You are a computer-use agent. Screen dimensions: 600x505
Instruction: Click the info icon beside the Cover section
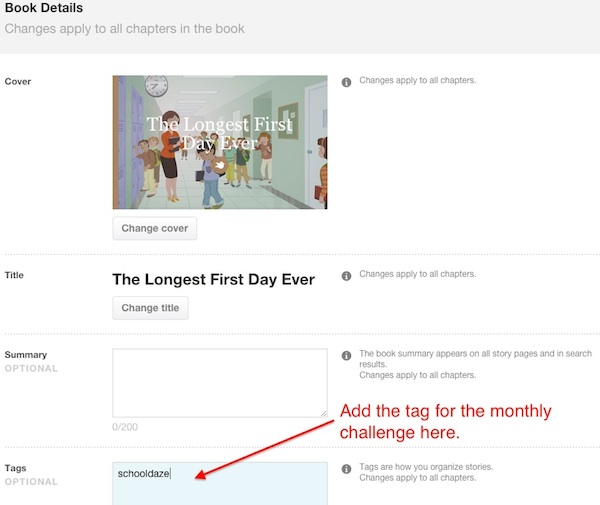click(x=346, y=82)
